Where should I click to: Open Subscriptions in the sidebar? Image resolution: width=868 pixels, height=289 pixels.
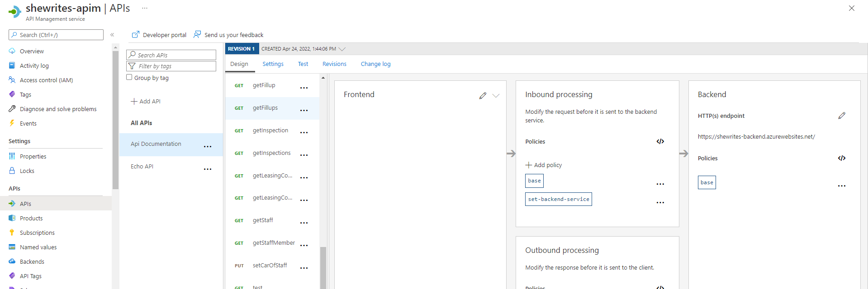click(37, 233)
